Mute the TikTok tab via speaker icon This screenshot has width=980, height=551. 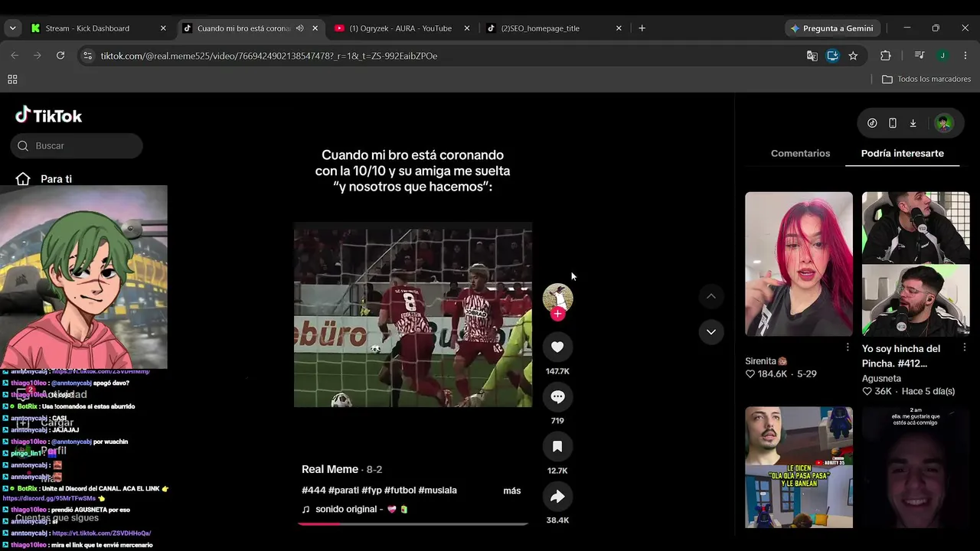tap(299, 28)
